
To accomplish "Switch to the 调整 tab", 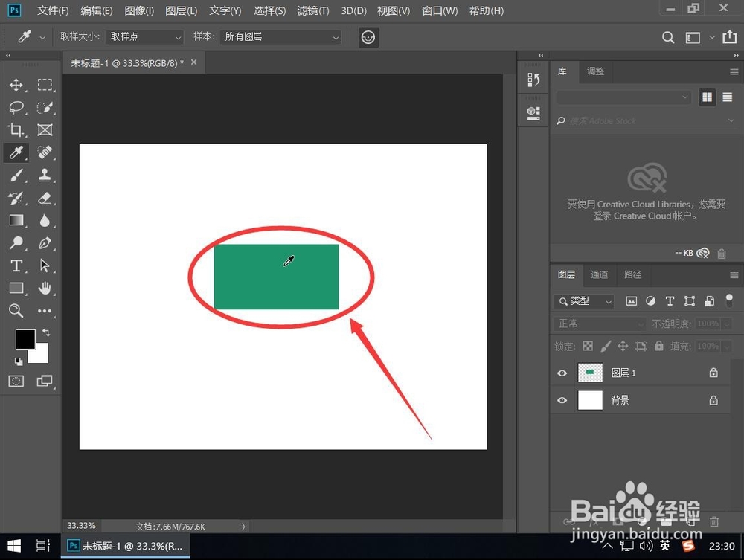I will tap(595, 71).
